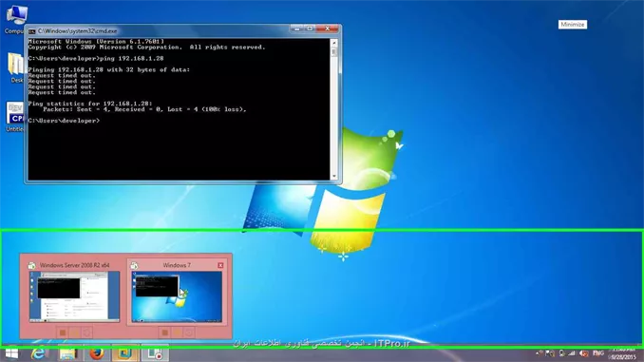Click the VM icon beside Windows Server 2008 title
644x362 pixels.
point(32,265)
